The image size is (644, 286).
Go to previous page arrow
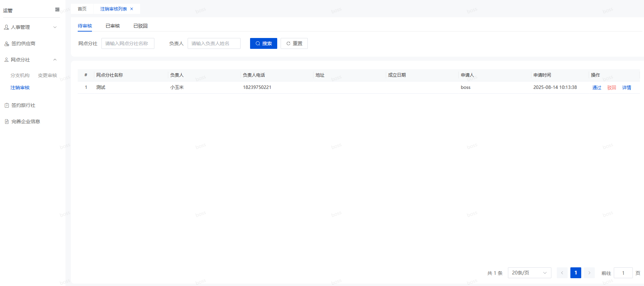point(562,273)
